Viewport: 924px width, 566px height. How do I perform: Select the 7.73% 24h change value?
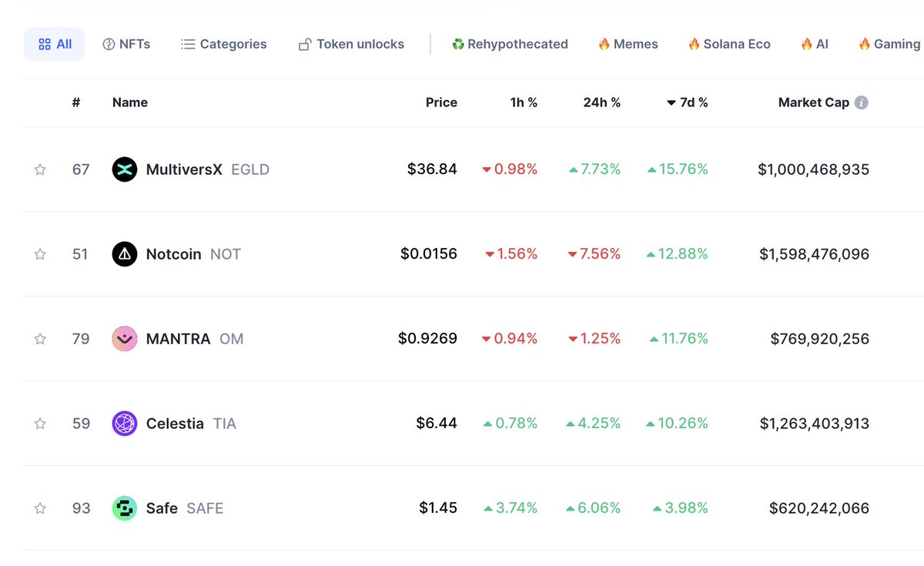594,169
